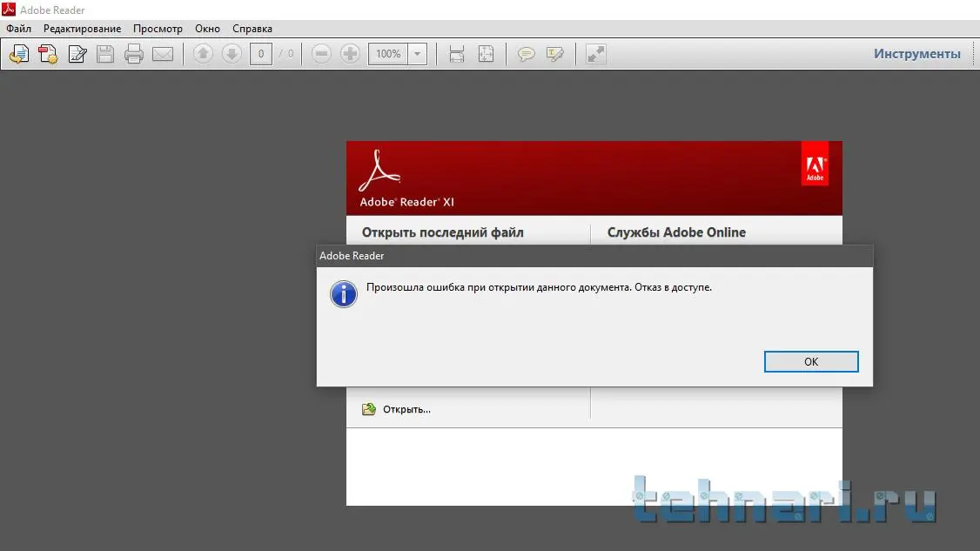This screenshot has width=980, height=551.
Task: Click the folder icon beside Открыть...
Action: (x=369, y=409)
